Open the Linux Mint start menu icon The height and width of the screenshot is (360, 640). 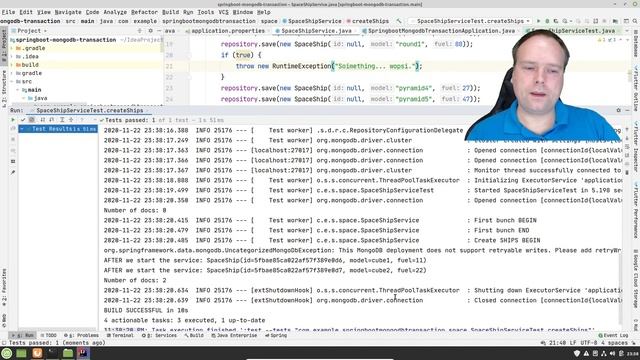point(7,353)
